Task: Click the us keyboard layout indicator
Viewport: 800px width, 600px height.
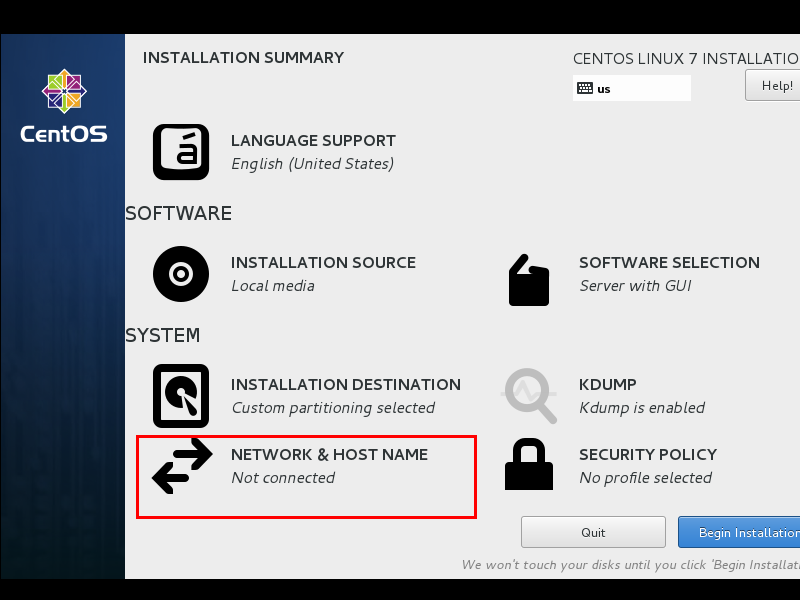Action: coord(632,88)
